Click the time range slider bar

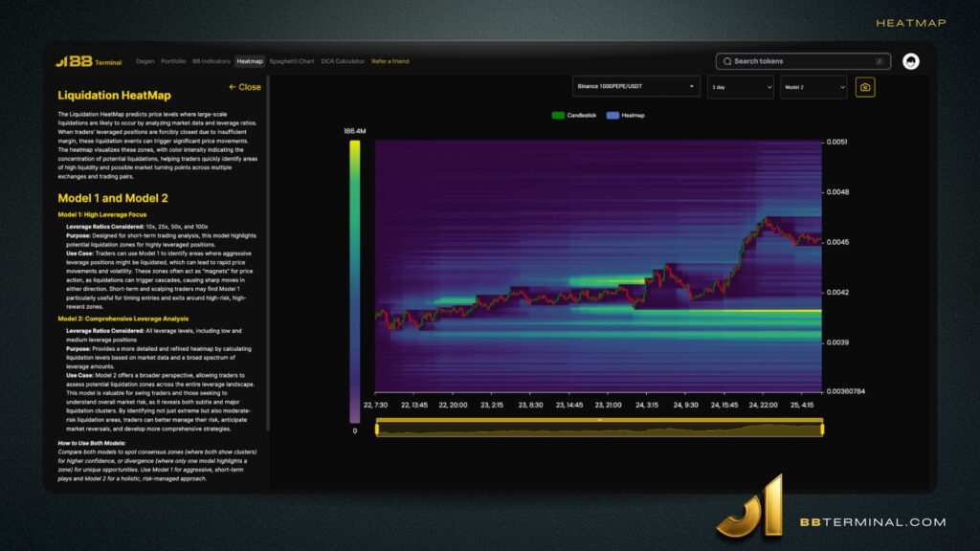(x=598, y=430)
